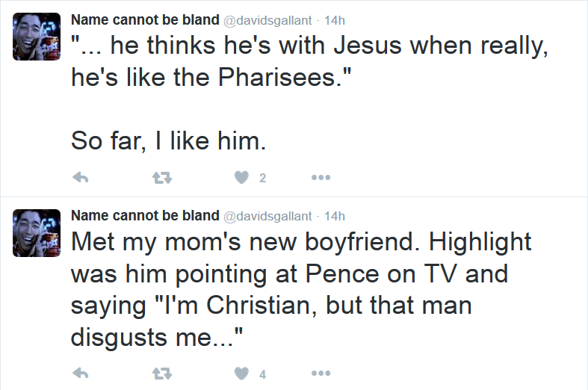The image size is (588, 390).
Task: Open more options on the second tweet
Action: point(321,374)
